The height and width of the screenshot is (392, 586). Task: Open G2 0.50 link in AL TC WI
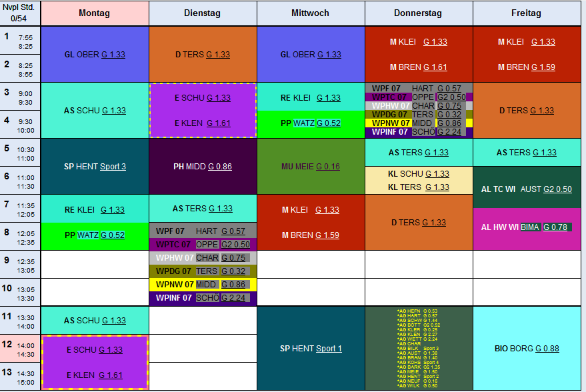pos(557,189)
